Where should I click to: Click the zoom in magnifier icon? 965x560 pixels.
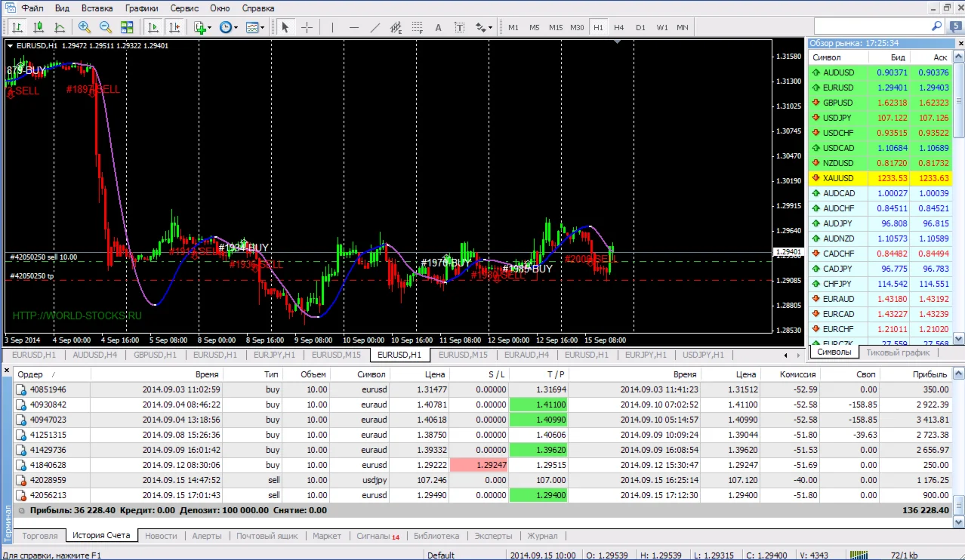pos(84,27)
